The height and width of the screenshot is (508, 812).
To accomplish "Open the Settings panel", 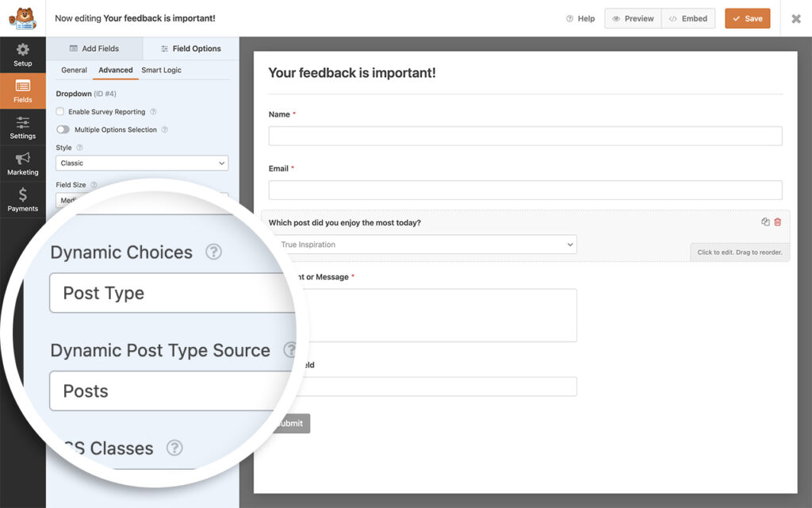I will coord(23,127).
